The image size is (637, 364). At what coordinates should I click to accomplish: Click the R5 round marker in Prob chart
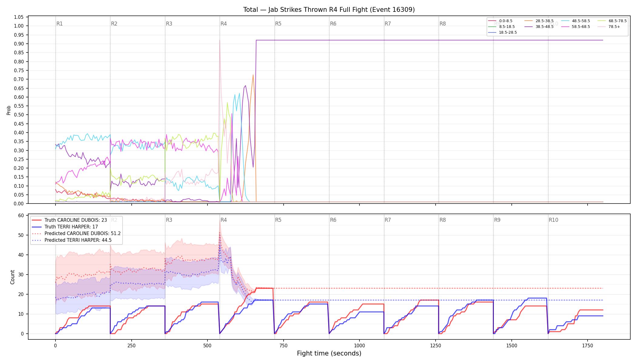pyautogui.click(x=278, y=24)
